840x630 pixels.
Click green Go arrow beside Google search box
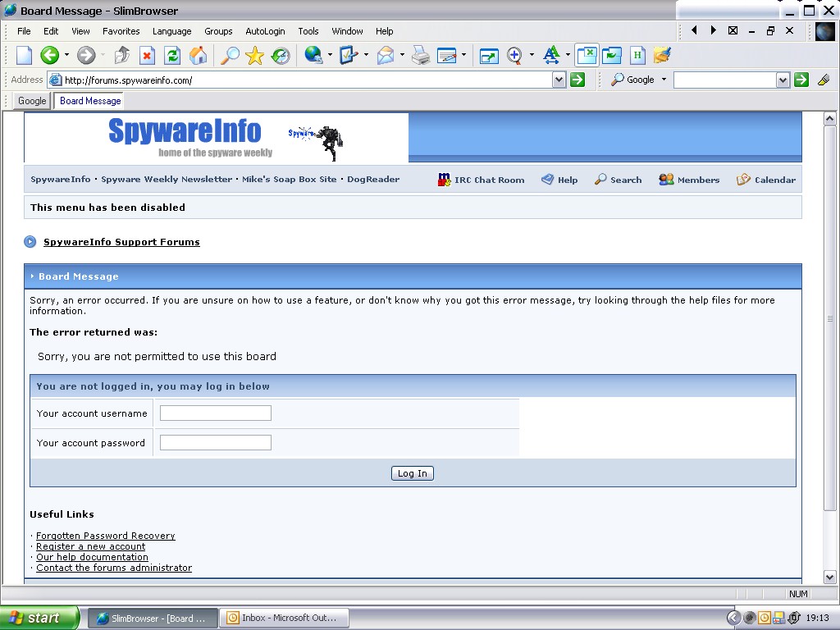pos(801,80)
